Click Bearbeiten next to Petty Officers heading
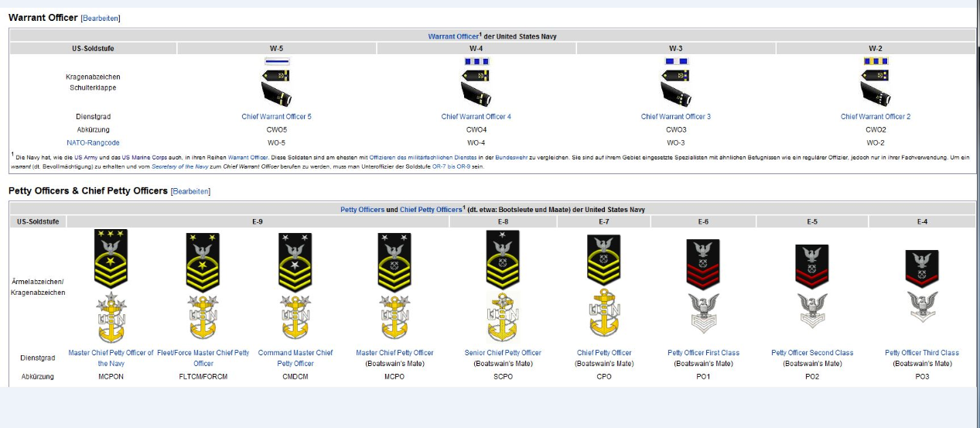This screenshot has height=428, width=980. point(190,191)
